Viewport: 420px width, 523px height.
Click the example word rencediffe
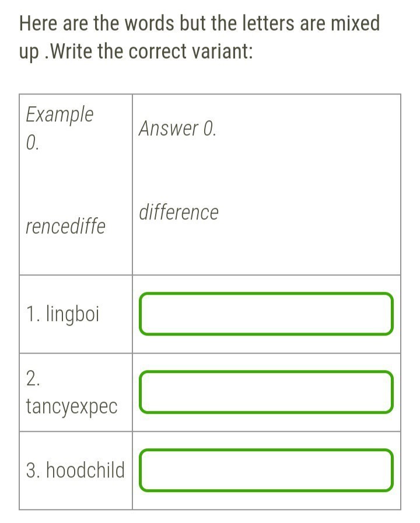[x=65, y=226]
